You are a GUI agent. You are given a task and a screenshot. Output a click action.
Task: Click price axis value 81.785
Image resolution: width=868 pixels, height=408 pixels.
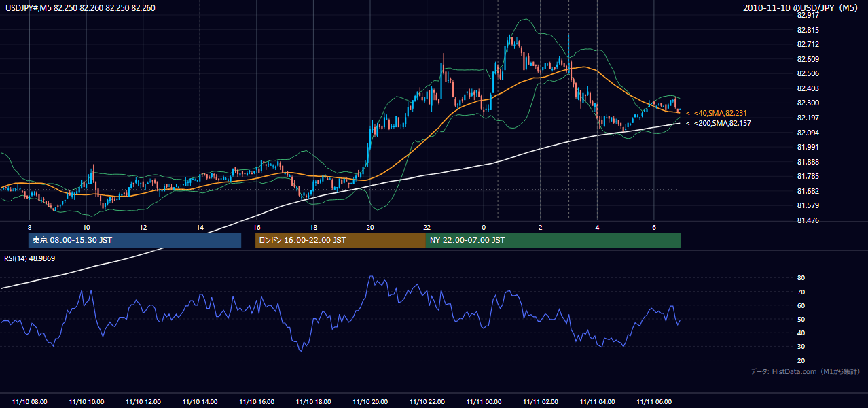[808, 176]
